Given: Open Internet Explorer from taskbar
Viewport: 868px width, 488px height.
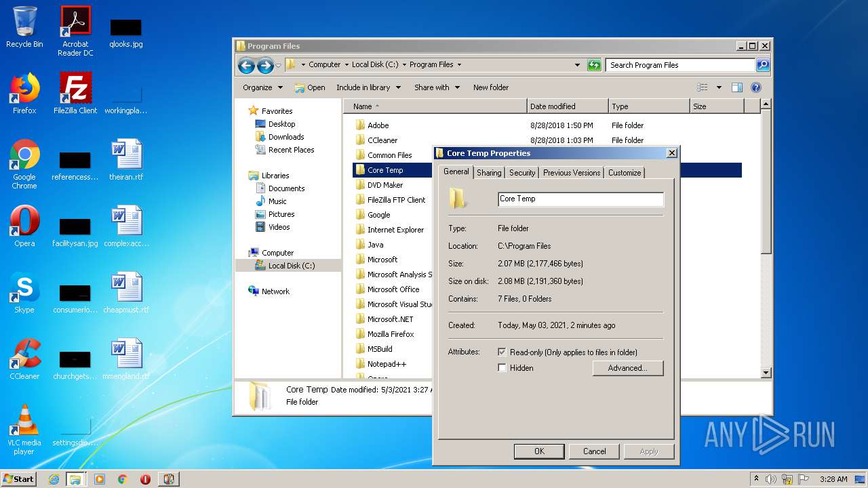Looking at the screenshot, I should 54,479.
